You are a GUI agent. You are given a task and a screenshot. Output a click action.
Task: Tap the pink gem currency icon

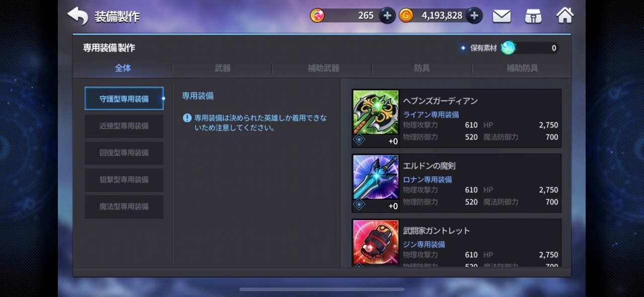pyautogui.click(x=317, y=16)
